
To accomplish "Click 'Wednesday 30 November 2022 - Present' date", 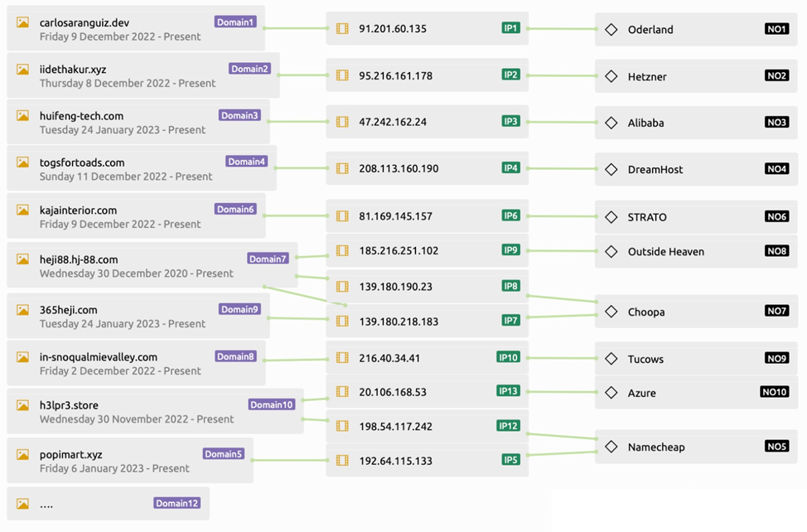I will click(x=137, y=419).
